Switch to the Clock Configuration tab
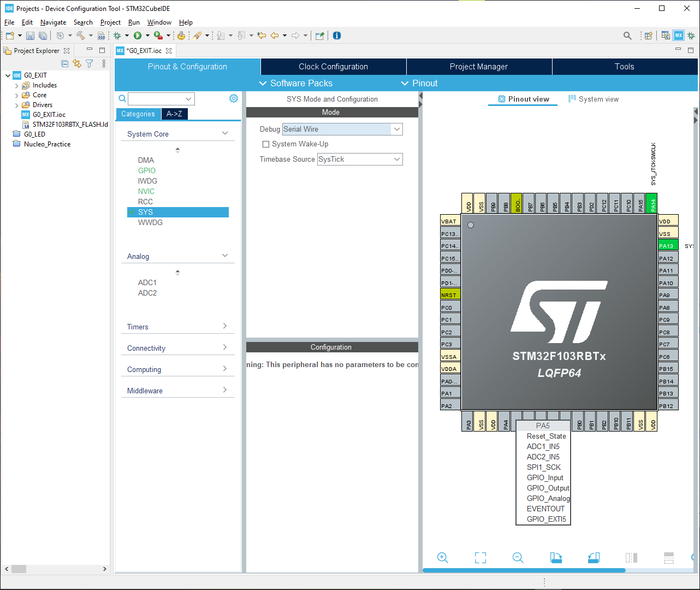Screen dimensions: 700x590 (334, 67)
